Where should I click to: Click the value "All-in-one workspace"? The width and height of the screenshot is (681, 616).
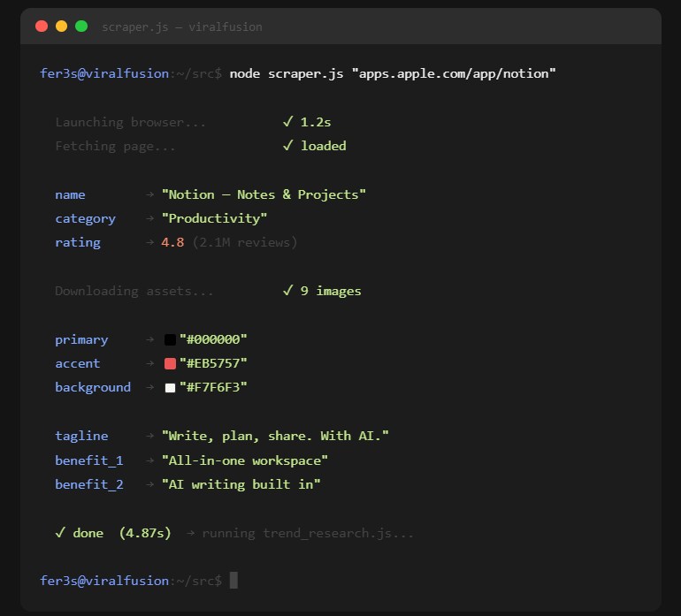pyautogui.click(x=244, y=460)
